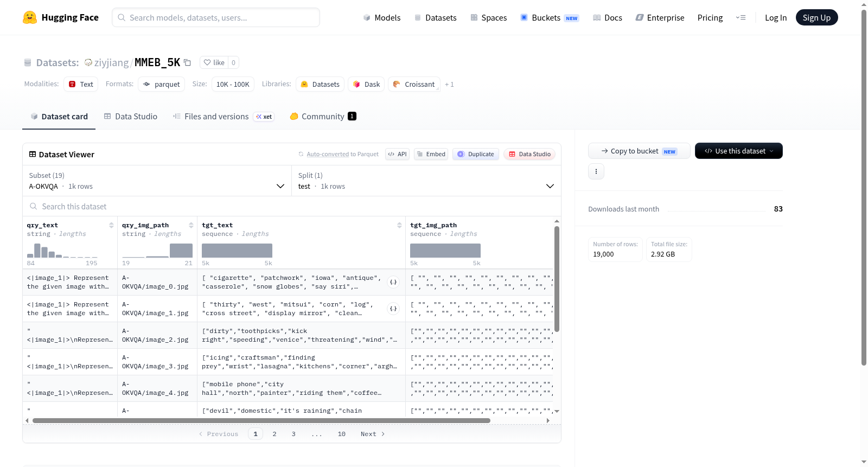Open Data Studio from viewer header
This screenshot has width=868, height=467.
tap(529, 154)
